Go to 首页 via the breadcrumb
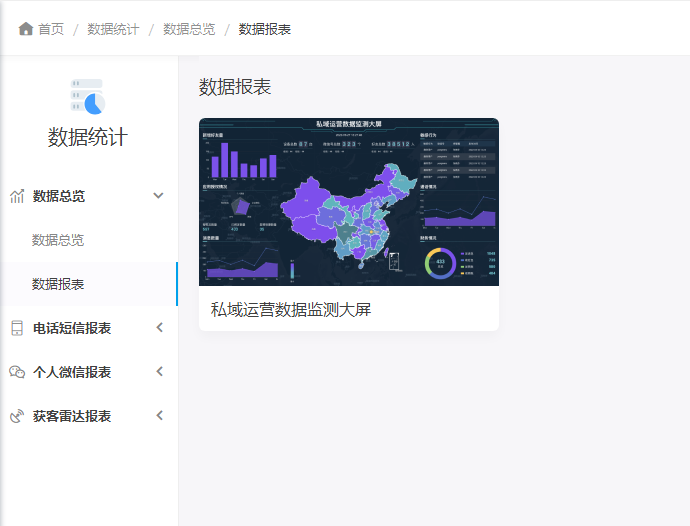This screenshot has width=690, height=526. (51, 29)
